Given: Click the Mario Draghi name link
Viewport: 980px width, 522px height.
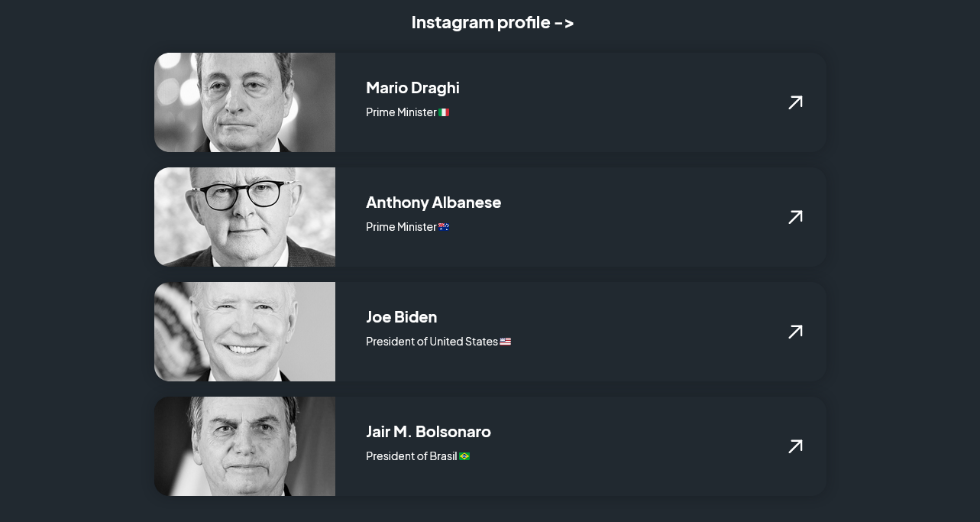Looking at the screenshot, I should click(412, 88).
